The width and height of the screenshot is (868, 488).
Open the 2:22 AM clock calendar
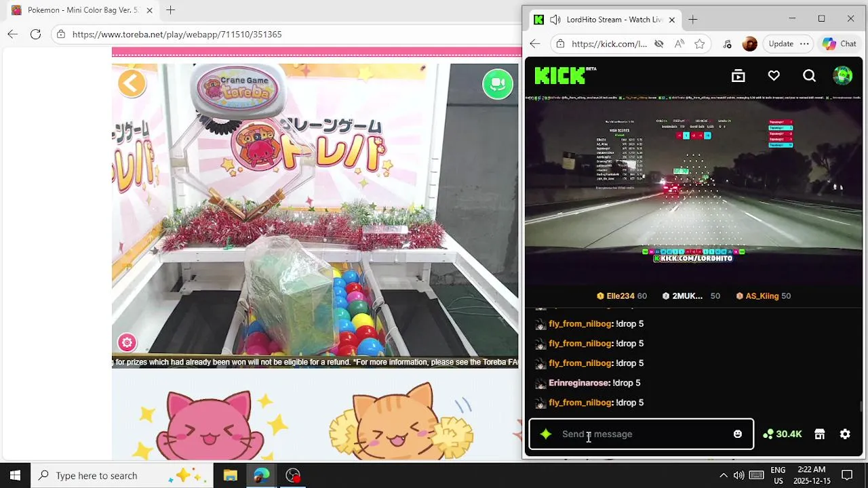tap(812, 475)
